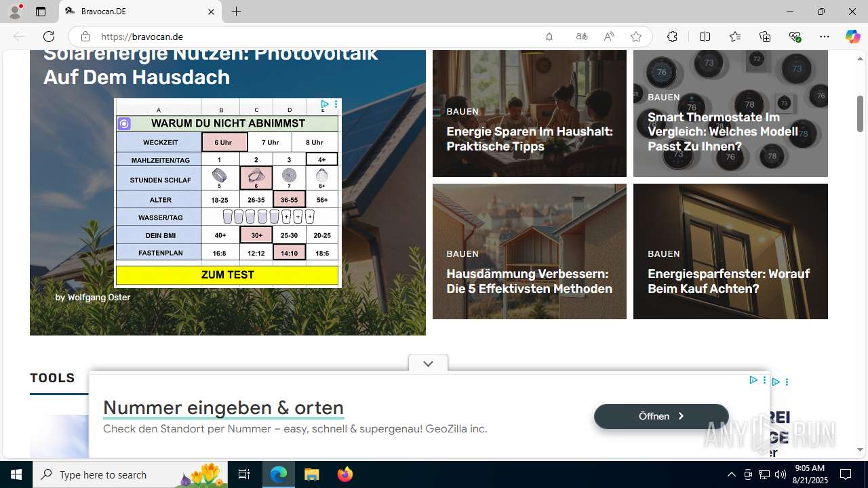Open notification bell icon in address bar
Image resolution: width=868 pixels, height=488 pixels.
click(x=549, y=37)
